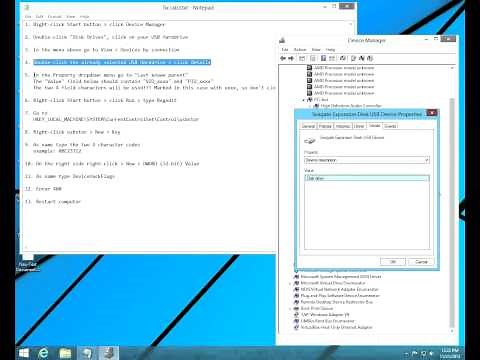The width and height of the screenshot is (480, 360).
Task: Select the value entry in the Value list
Action: coord(367,179)
